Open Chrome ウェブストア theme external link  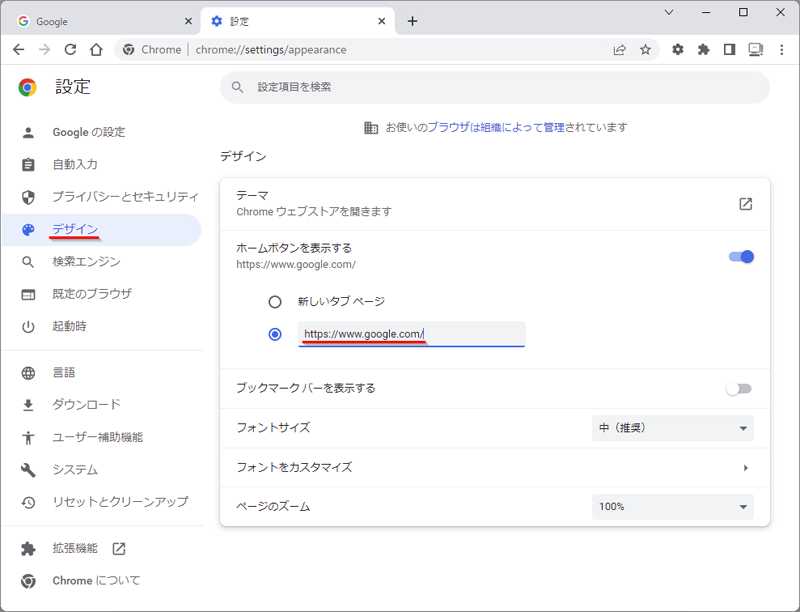pos(745,204)
